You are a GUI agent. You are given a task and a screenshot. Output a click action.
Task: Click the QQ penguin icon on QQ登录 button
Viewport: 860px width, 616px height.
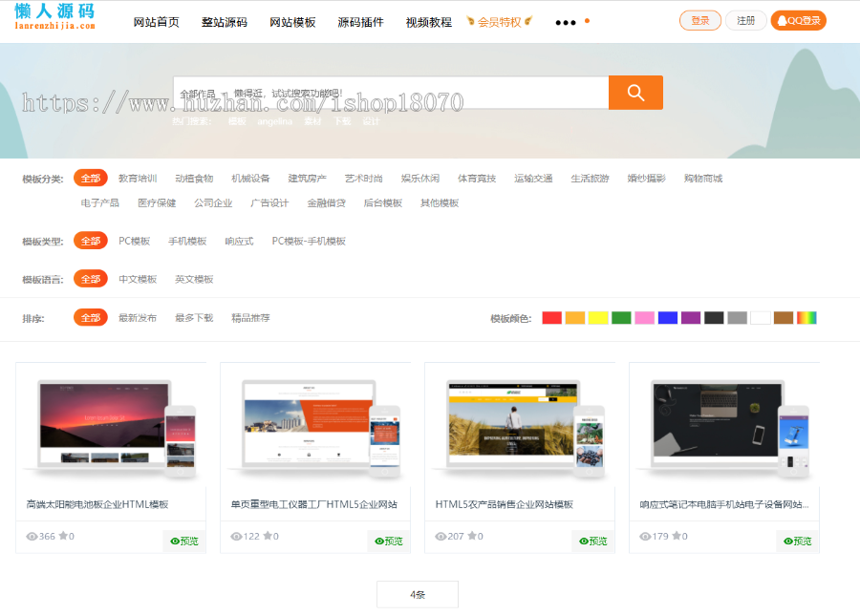(782, 19)
